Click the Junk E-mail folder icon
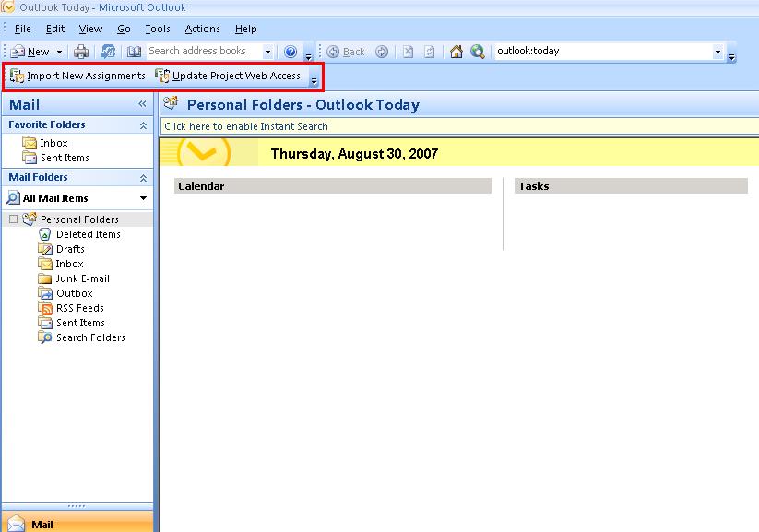Image resolution: width=759 pixels, height=532 pixels. [x=45, y=278]
